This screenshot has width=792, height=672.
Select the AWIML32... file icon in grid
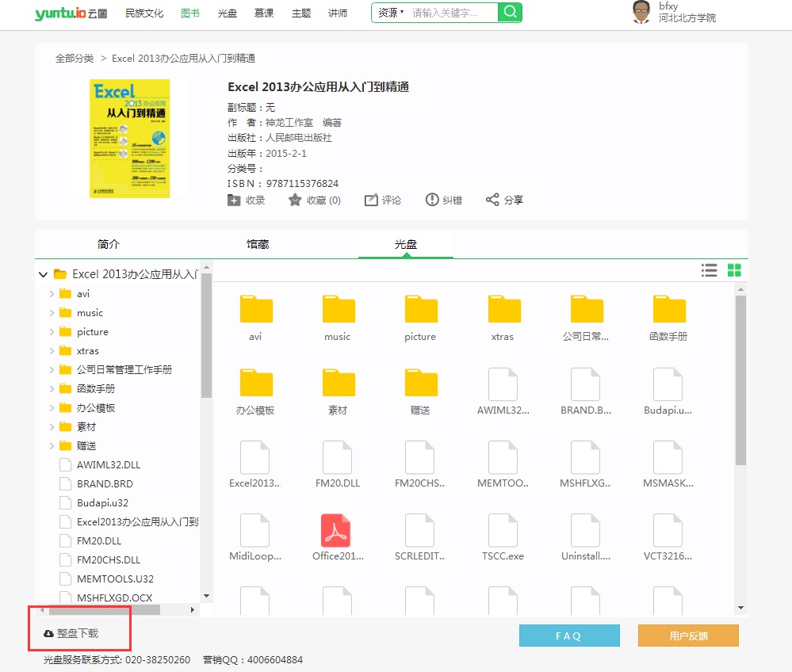(x=503, y=384)
